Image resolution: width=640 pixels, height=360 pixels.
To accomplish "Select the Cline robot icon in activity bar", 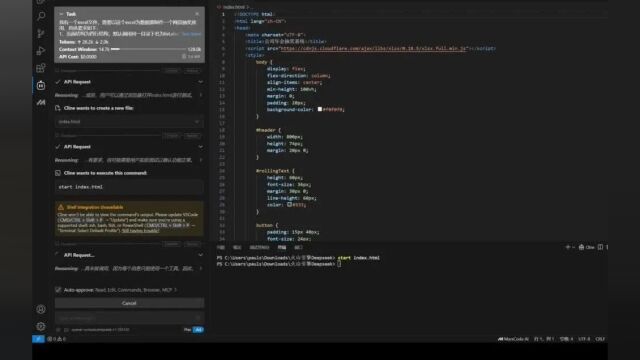I will (x=41, y=85).
